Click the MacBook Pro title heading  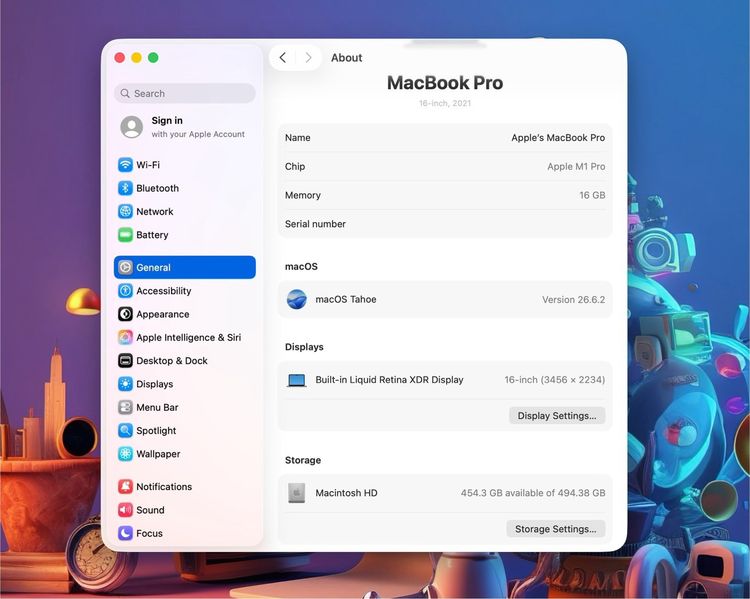(445, 83)
